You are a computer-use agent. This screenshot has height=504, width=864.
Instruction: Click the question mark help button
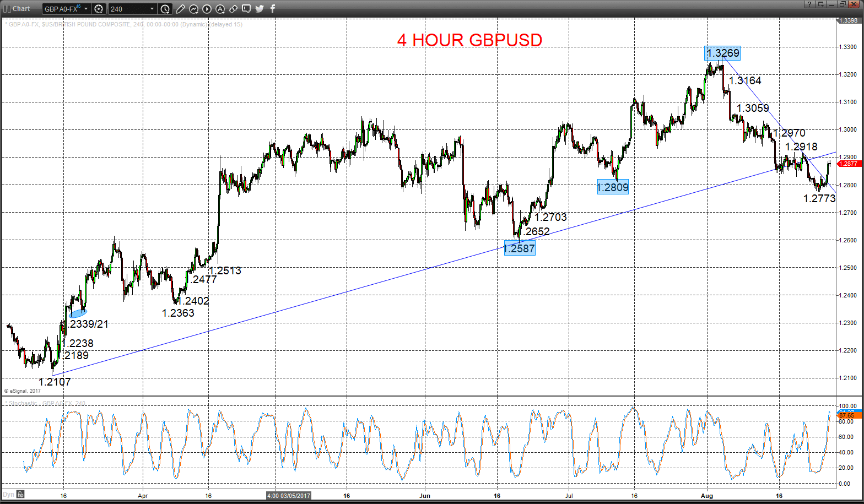coord(809,4)
